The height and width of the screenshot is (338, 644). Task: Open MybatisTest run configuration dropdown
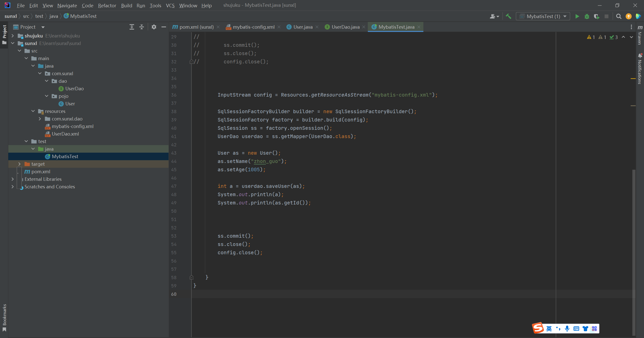tap(543, 16)
